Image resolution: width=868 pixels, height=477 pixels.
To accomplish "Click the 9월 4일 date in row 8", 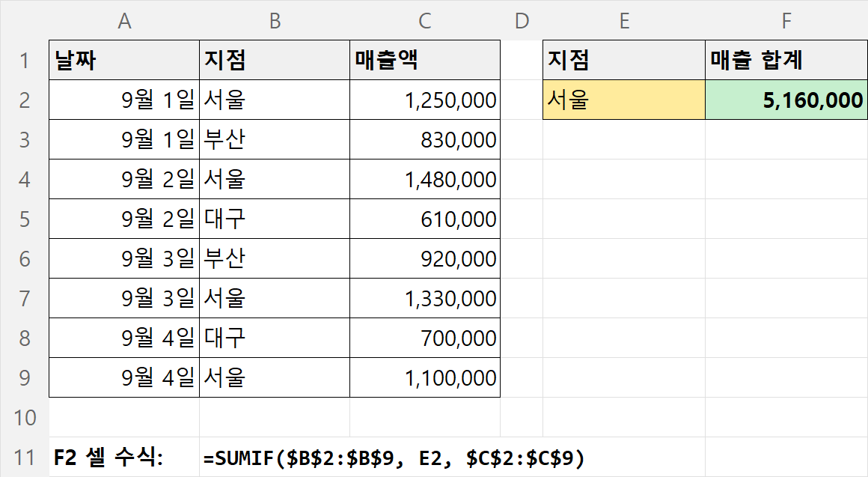I will 124,338.
